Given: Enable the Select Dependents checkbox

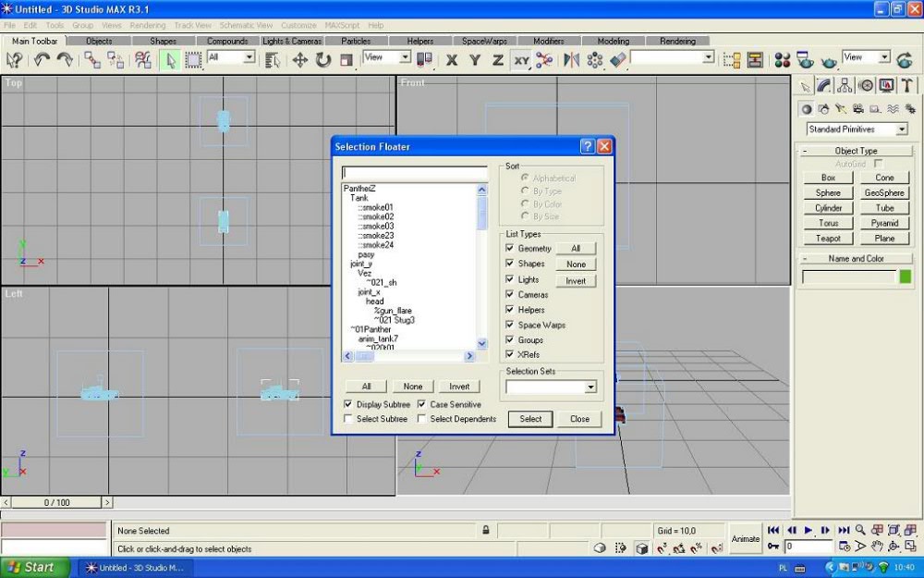Looking at the screenshot, I should (x=422, y=419).
